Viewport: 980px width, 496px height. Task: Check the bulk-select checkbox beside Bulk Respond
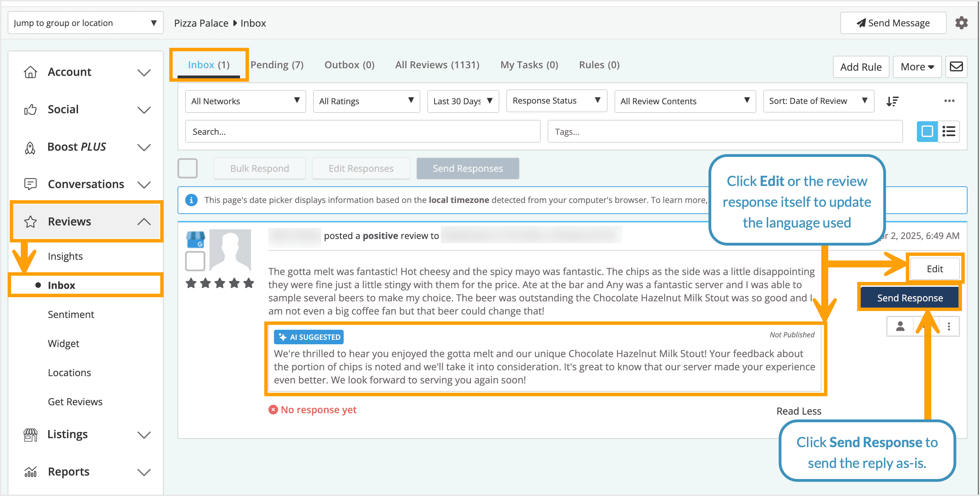188,168
